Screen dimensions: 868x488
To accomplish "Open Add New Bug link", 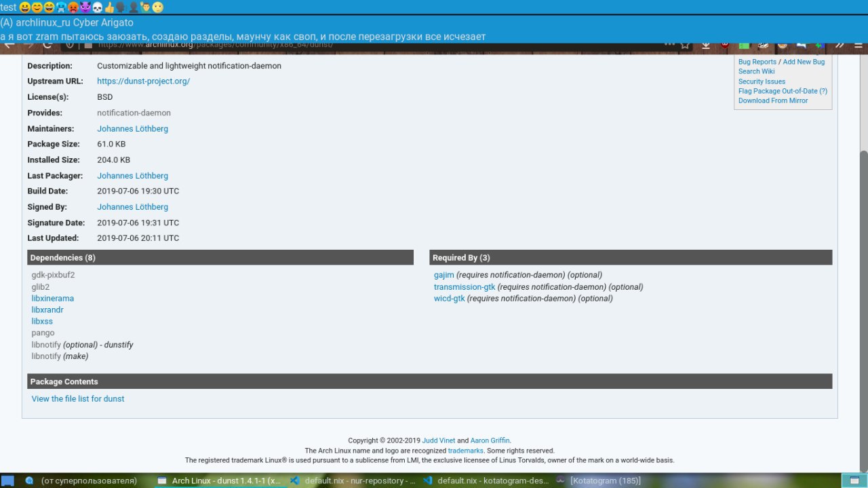I will pyautogui.click(x=804, y=62).
